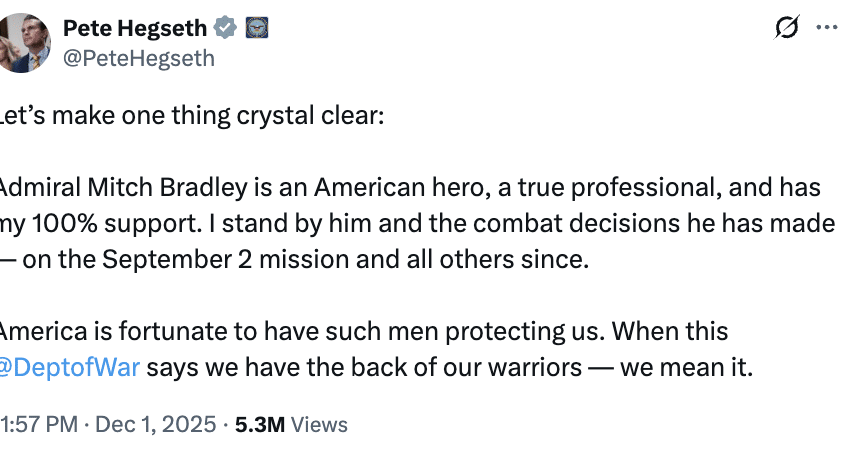Click the Views label

coord(320,424)
